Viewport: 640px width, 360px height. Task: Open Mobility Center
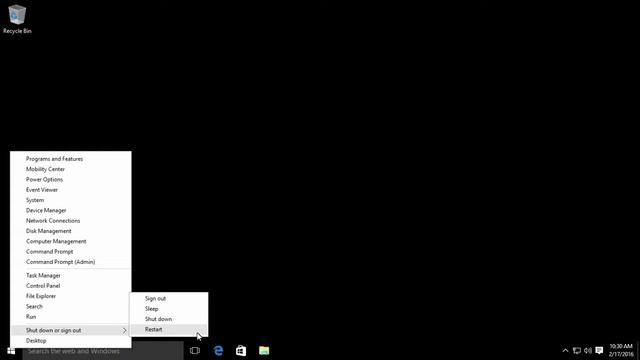[71, 169]
